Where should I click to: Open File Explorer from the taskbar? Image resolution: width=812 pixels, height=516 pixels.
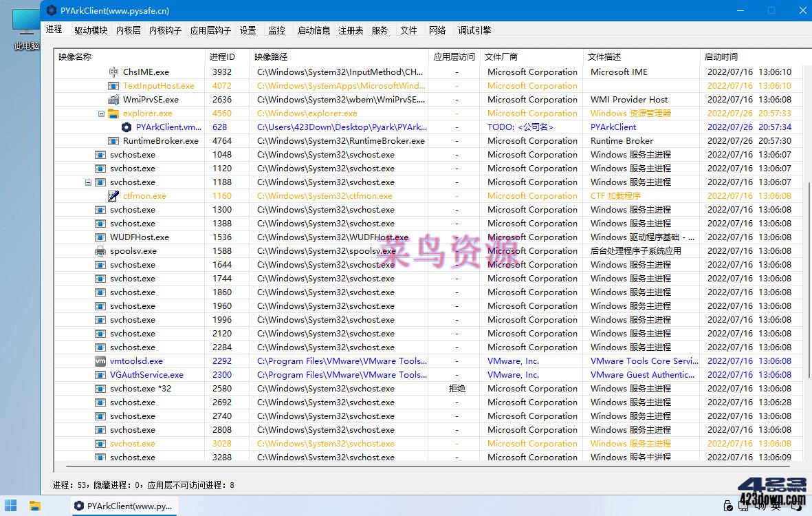coord(34,506)
